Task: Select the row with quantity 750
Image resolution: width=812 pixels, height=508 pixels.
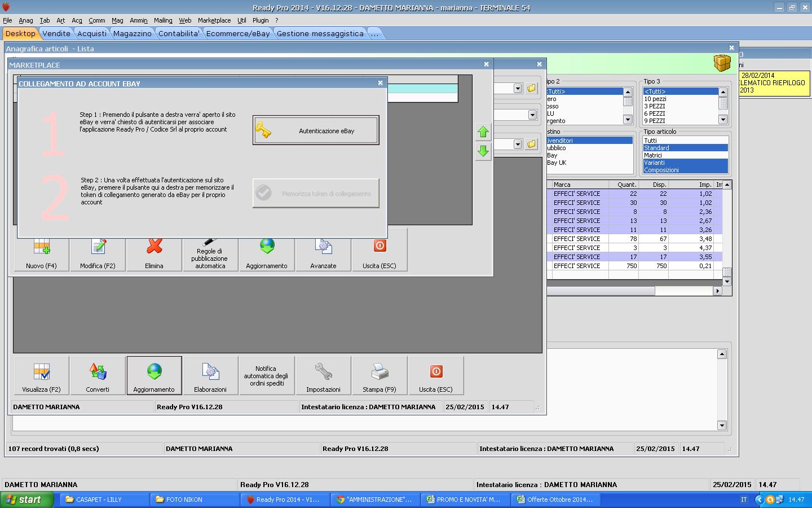Action: [x=634, y=266]
